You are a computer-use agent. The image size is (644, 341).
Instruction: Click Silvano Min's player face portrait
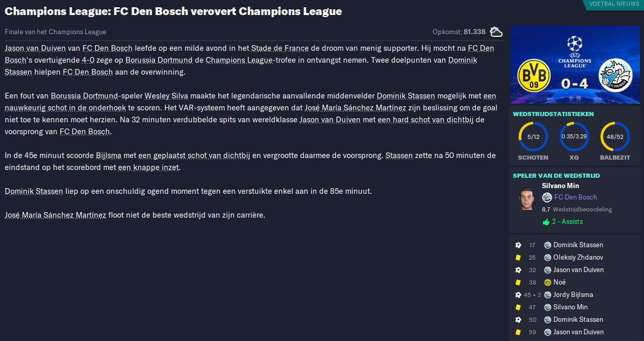526,199
